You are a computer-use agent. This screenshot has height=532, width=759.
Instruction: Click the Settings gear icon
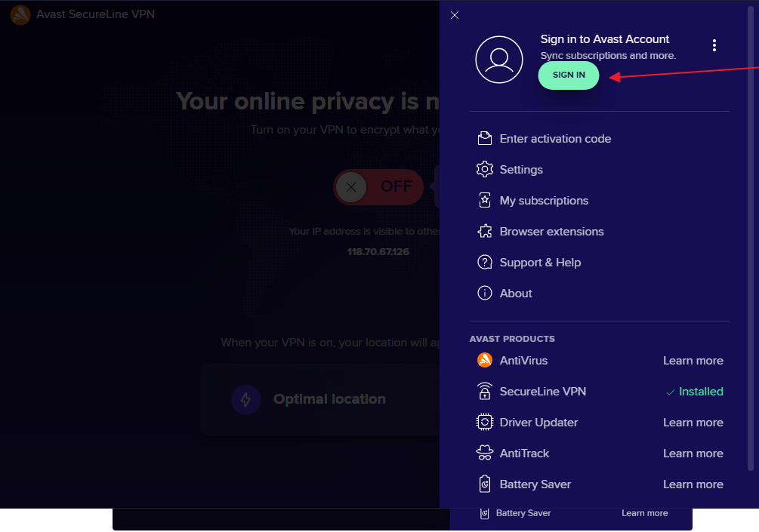485,170
